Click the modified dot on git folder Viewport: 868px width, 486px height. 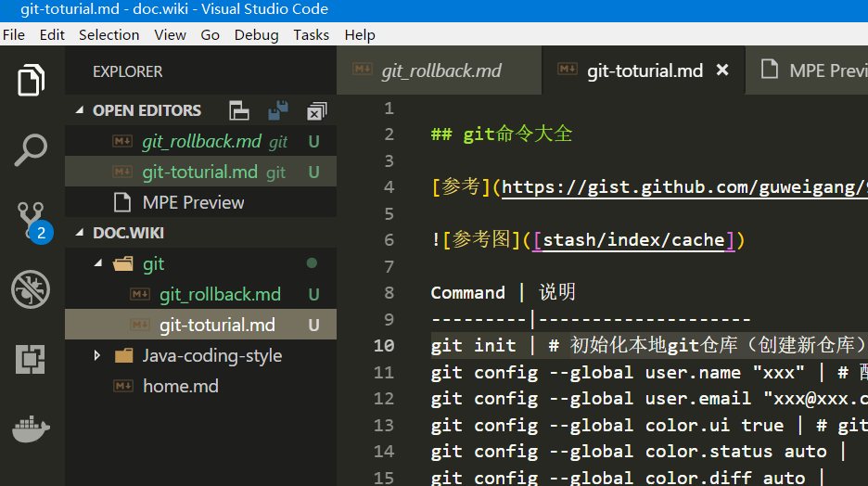pos(313,262)
